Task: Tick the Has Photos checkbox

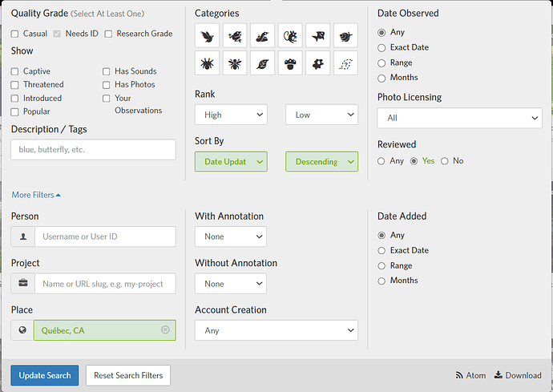Action: [107, 85]
